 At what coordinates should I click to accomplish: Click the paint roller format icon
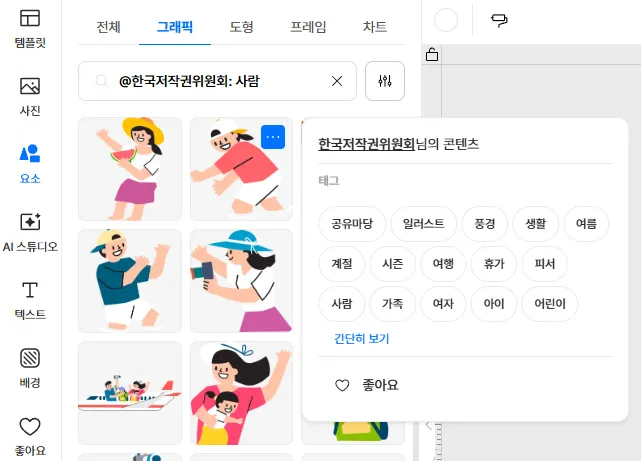(x=499, y=20)
